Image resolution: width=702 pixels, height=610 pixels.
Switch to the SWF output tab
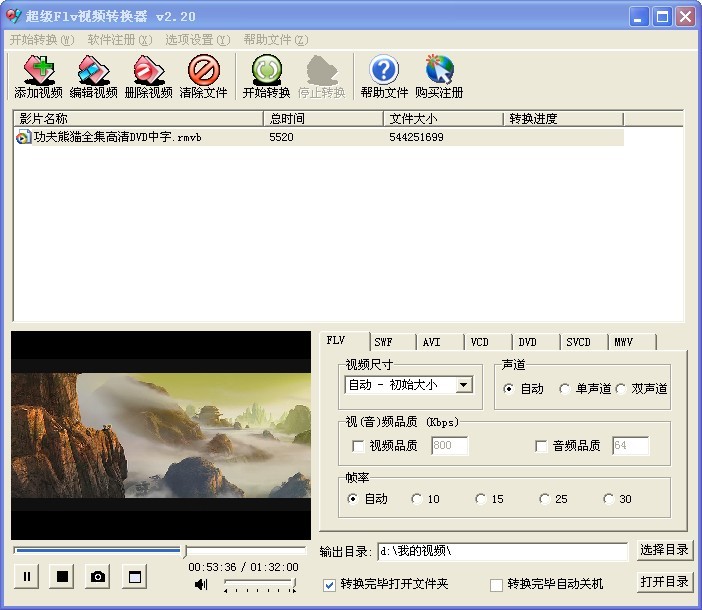pyautogui.click(x=393, y=342)
